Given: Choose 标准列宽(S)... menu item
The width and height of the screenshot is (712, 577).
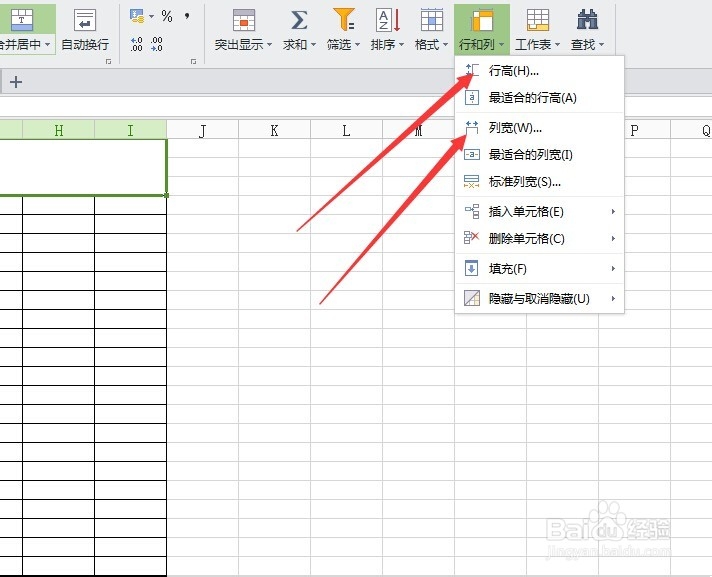Looking at the screenshot, I should pos(539,182).
